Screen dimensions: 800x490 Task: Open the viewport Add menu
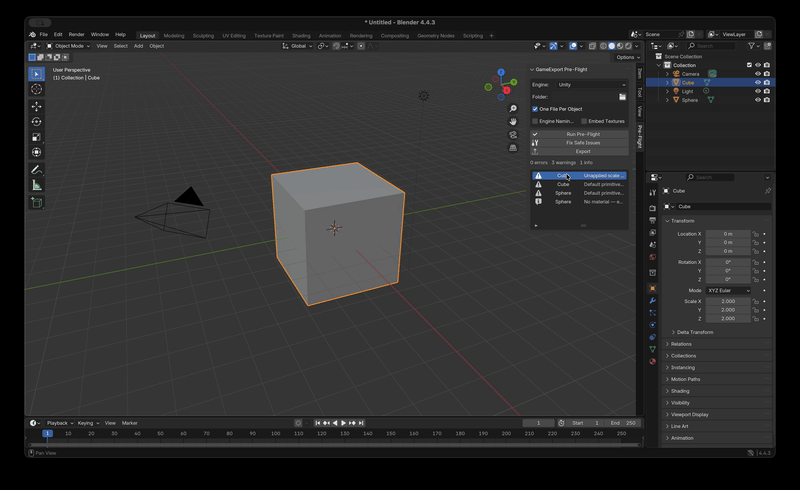138,46
